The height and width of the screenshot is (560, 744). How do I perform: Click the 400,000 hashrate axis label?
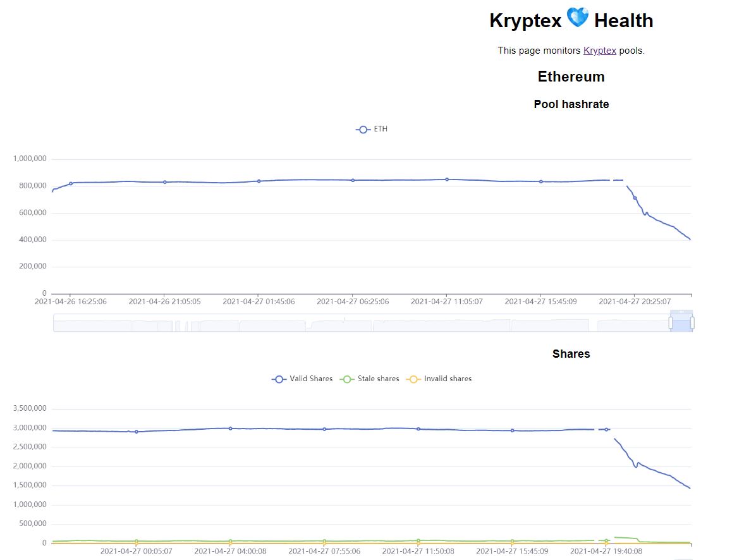point(33,240)
